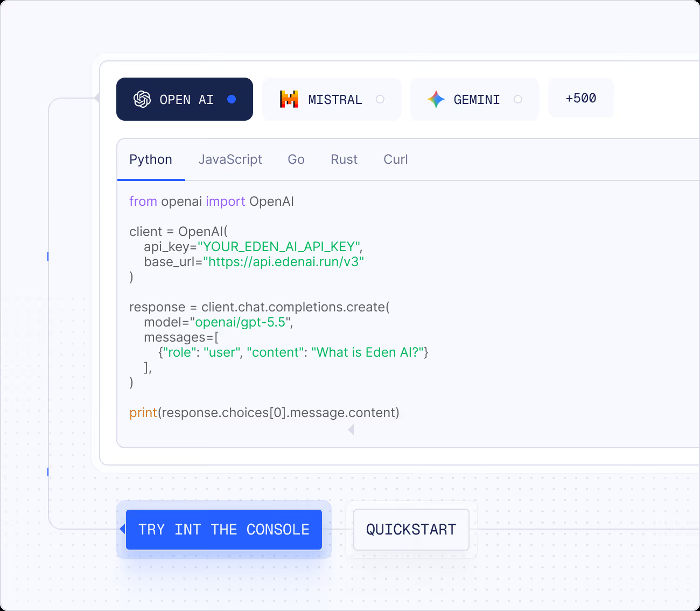Open the Go code tab
Viewport: 700px width, 611px height.
click(296, 159)
